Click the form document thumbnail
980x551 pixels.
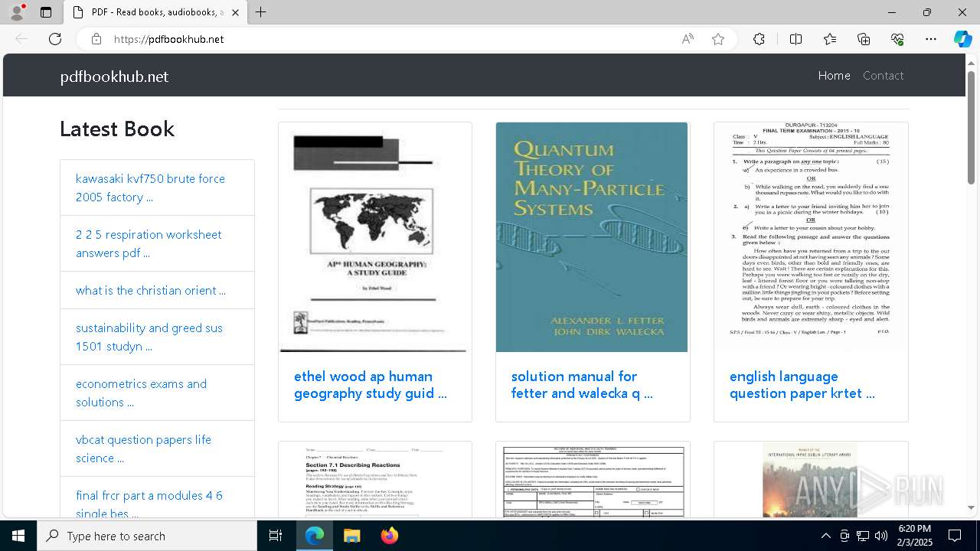point(592,480)
